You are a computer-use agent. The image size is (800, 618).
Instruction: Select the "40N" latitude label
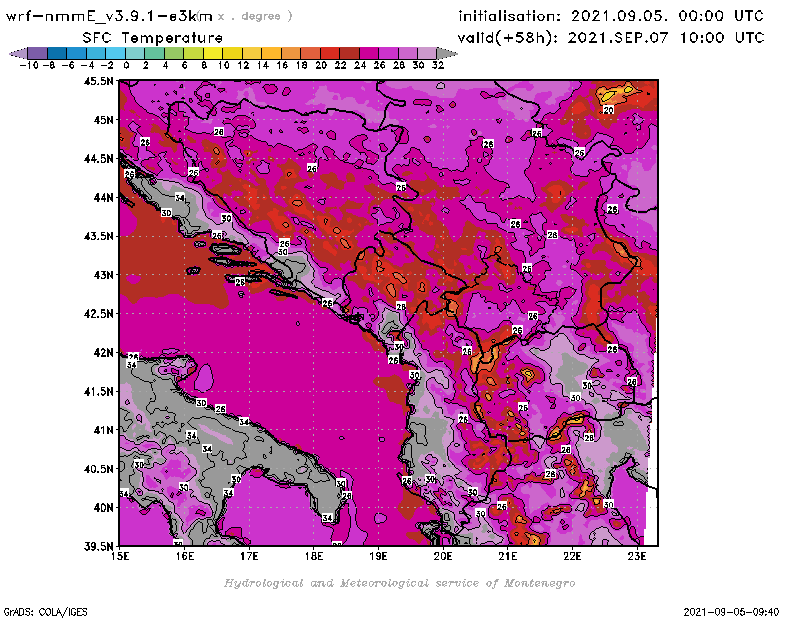tap(103, 508)
